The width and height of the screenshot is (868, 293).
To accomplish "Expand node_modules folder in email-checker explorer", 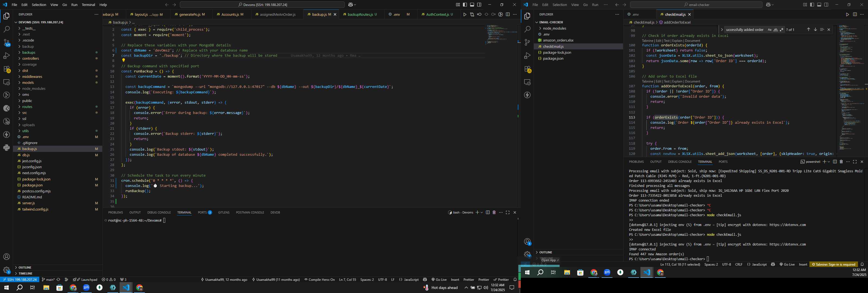I will pos(578,28).
